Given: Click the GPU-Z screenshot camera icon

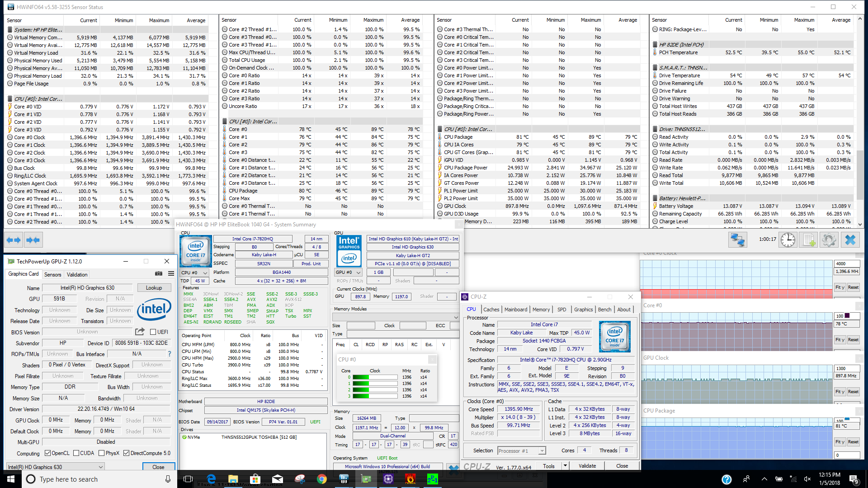Looking at the screenshot, I should pyautogui.click(x=159, y=273).
